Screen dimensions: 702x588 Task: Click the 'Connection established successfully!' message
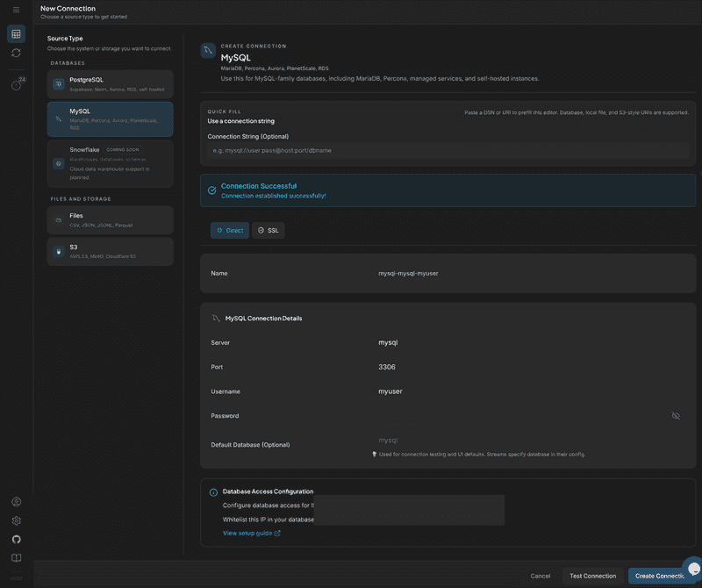pyautogui.click(x=274, y=196)
